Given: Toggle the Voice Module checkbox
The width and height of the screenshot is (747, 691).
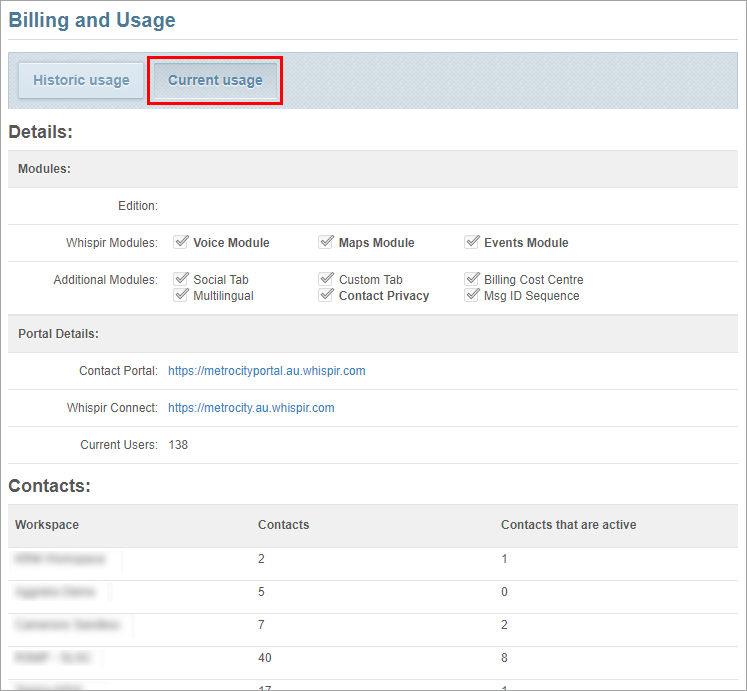Looking at the screenshot, I should 181,242.
